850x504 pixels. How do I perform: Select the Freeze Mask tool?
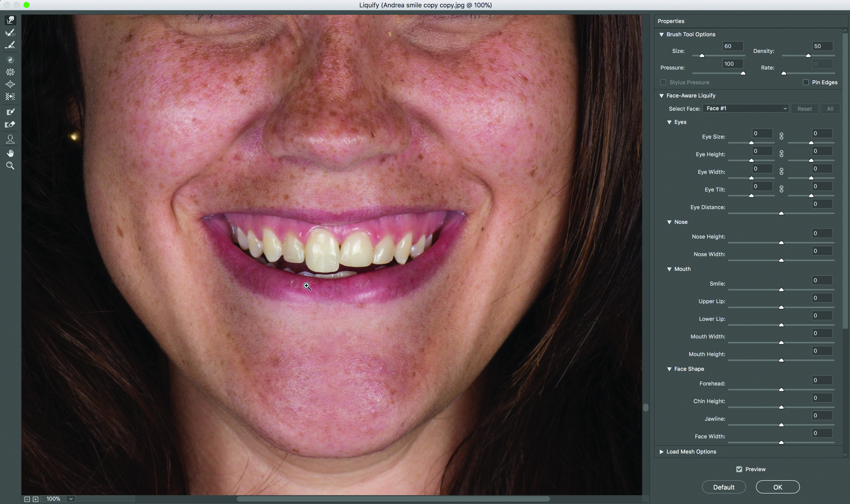[10, 112]
